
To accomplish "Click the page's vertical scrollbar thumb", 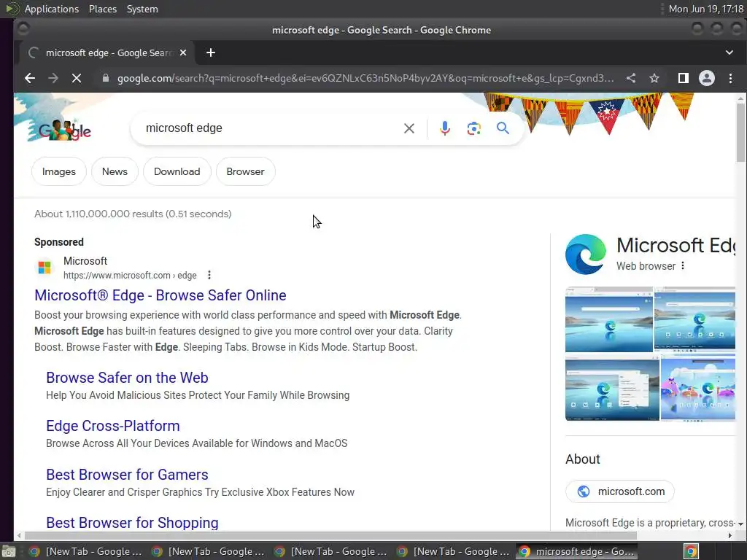I will pos(740,132).
